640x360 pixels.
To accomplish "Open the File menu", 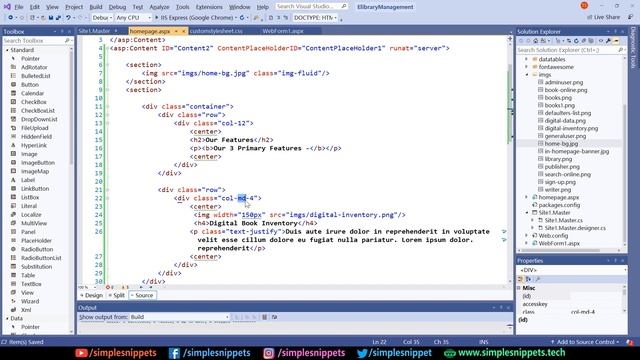I will click(x=19, y=7).
